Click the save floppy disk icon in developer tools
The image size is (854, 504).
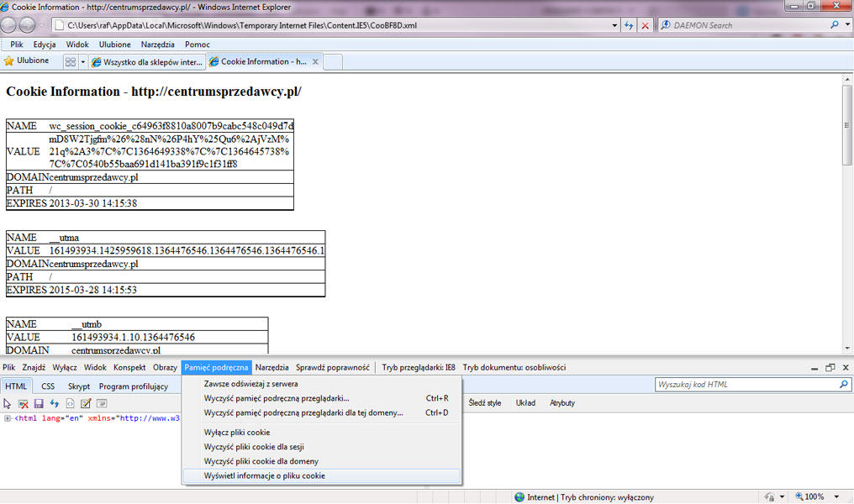click(39, 403)
